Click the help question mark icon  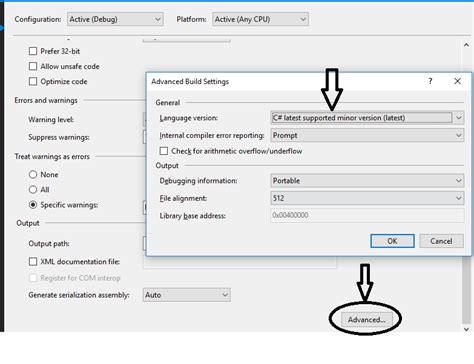pyautogui.click(x=430, y=81)
